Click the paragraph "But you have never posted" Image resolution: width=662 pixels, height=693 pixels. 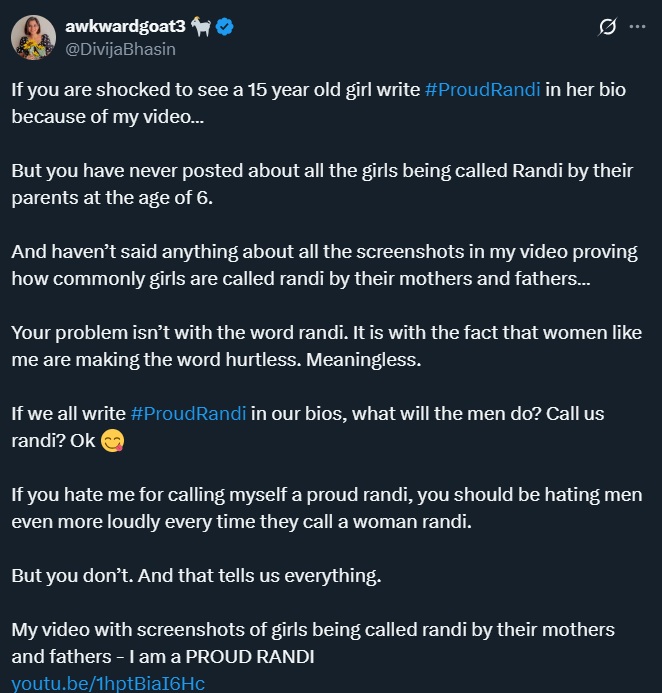[322, 182]
